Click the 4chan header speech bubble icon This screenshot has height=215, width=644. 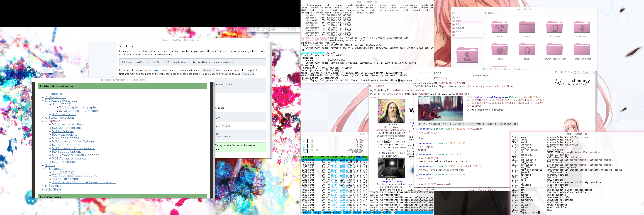coord(587,73)
